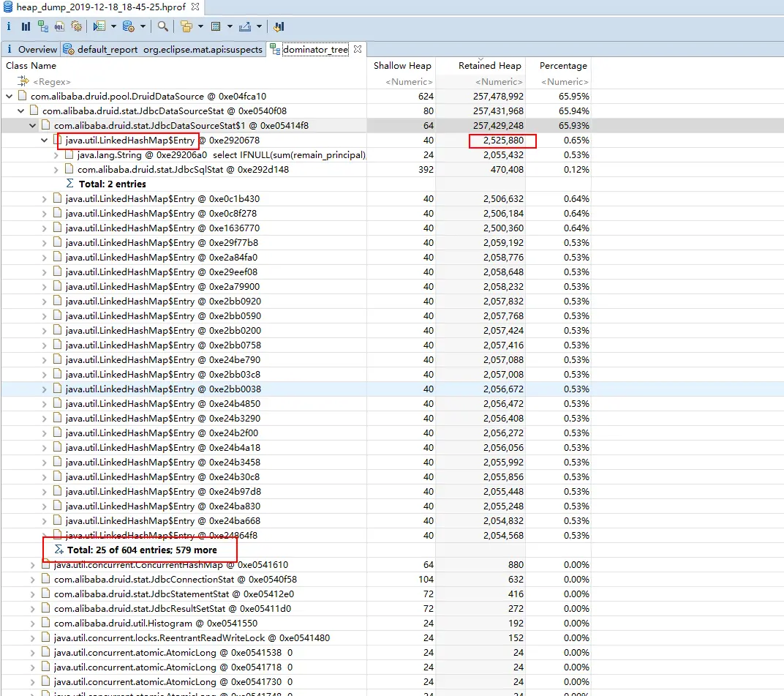The image size is (784, 696).
Task: Collapse the DruidDataSource @ 0xe04fca10 node
Action: [x=9, y=96]
